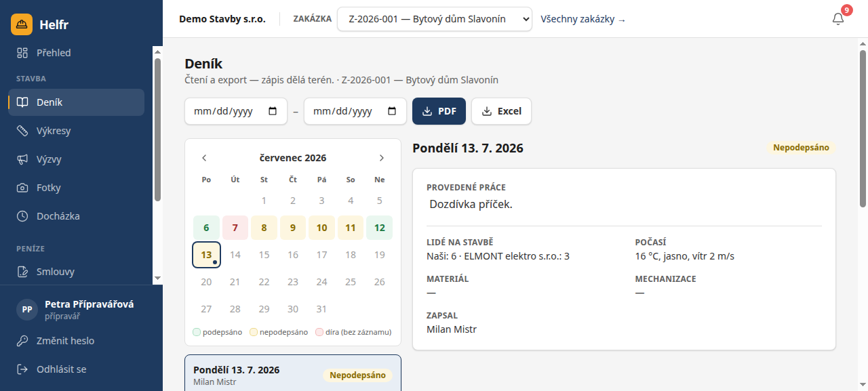Open the notifications bell
868x391 pixels.
coord(838,19)
